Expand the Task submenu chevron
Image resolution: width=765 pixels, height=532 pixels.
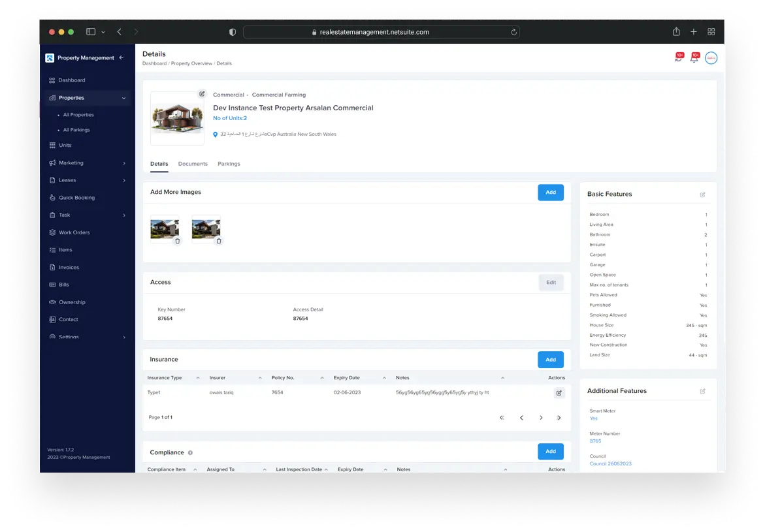[124, 215]
